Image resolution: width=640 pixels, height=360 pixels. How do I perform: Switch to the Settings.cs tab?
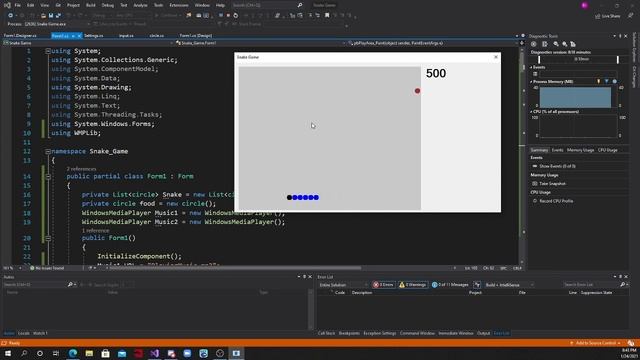click(x=93, y=36)
